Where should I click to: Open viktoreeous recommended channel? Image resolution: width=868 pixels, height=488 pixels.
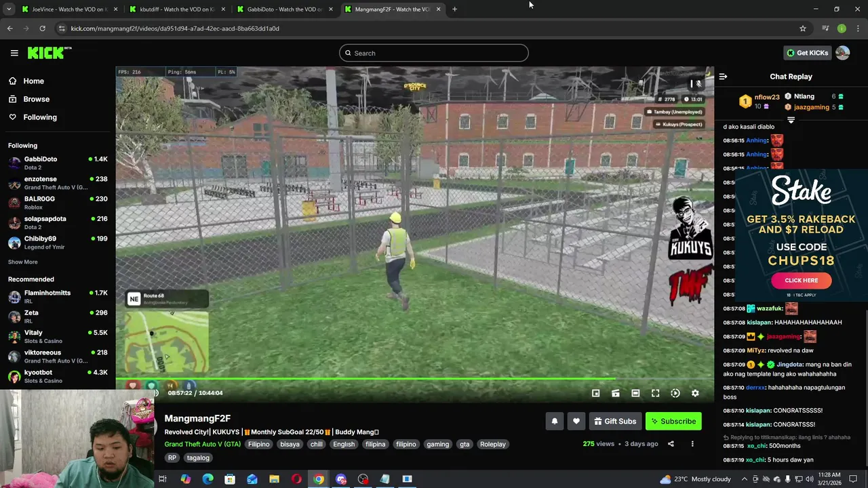tap(58, 356)
